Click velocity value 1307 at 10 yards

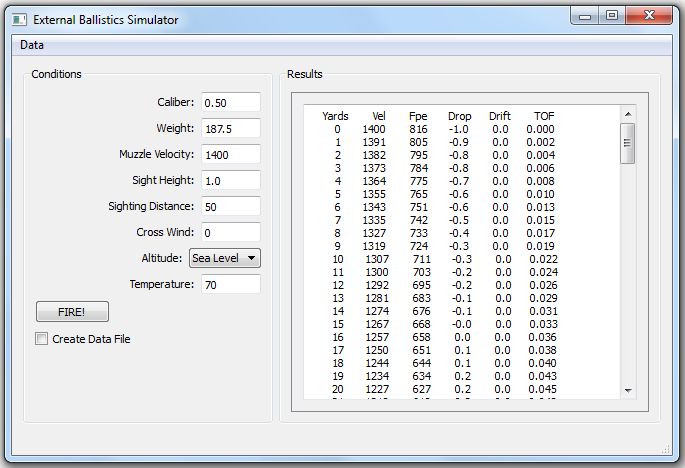[x=377, y=259]
